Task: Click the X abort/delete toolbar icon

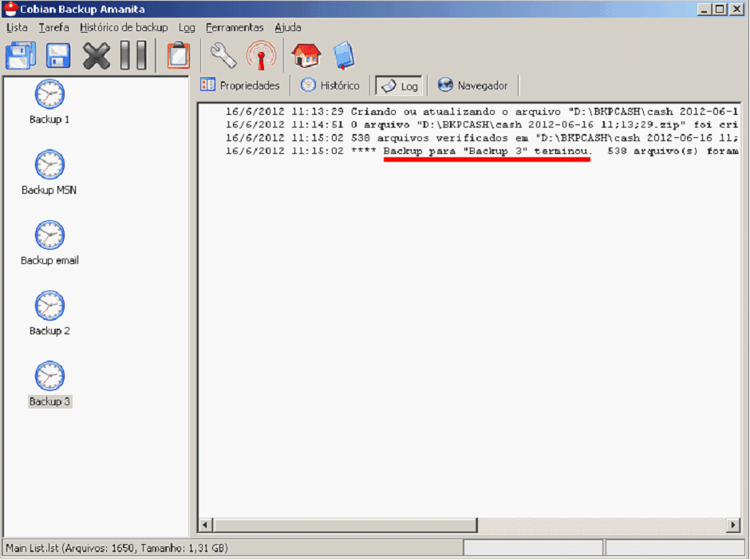Action: click(x=97, y=56)
